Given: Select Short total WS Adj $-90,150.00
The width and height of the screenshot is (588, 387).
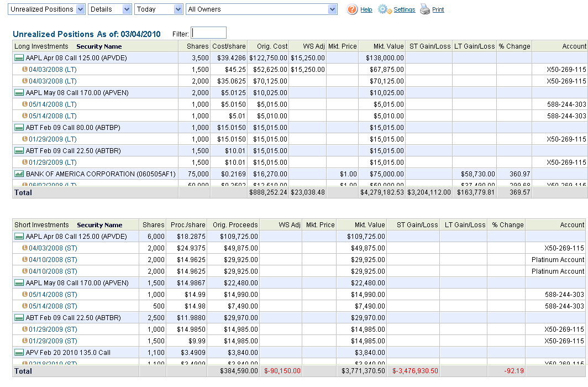Looking at the screenshot, I should click(x=282, y=371).
